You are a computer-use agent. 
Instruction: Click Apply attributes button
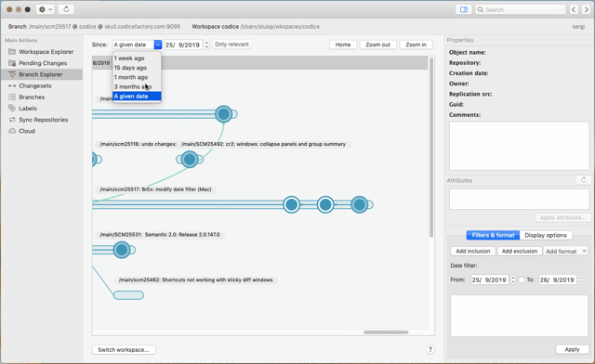pyautogui.click(x=562, y=217)
